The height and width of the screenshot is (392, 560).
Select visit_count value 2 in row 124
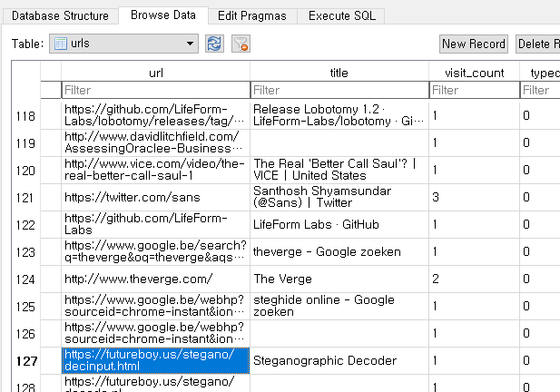(x=475, y=279)
